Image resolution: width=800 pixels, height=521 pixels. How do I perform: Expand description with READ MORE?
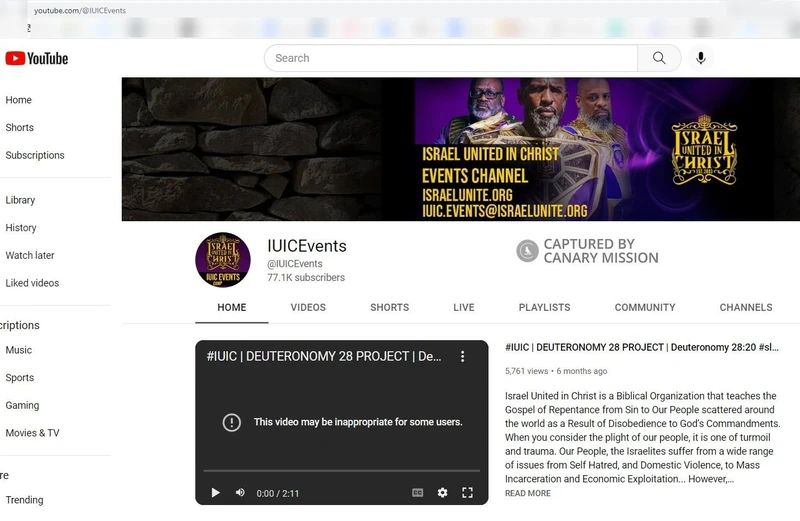click(528, 493)
